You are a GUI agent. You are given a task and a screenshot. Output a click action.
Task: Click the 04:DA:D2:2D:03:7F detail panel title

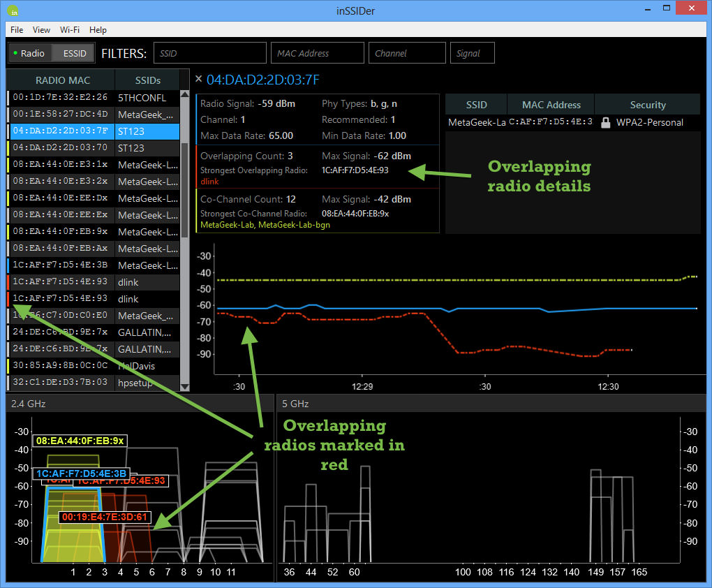[263, 80]
